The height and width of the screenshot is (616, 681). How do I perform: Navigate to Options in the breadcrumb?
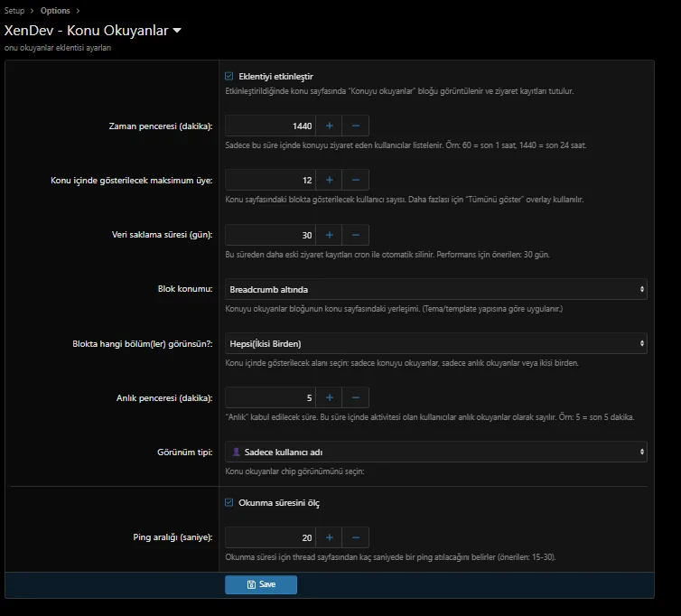[55, 11]
